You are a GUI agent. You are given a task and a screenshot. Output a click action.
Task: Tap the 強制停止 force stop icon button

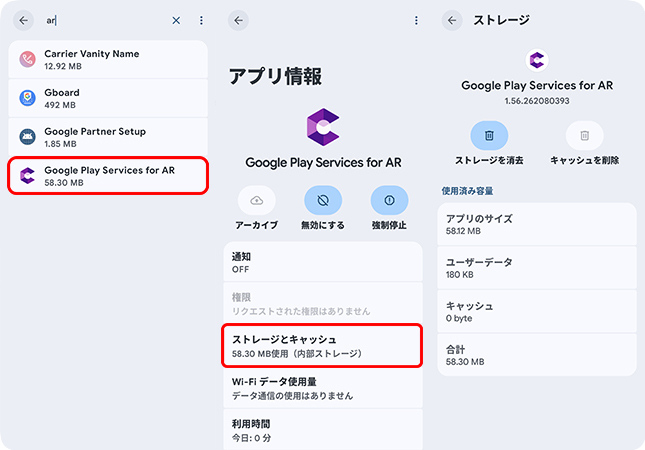pos(389,200)
